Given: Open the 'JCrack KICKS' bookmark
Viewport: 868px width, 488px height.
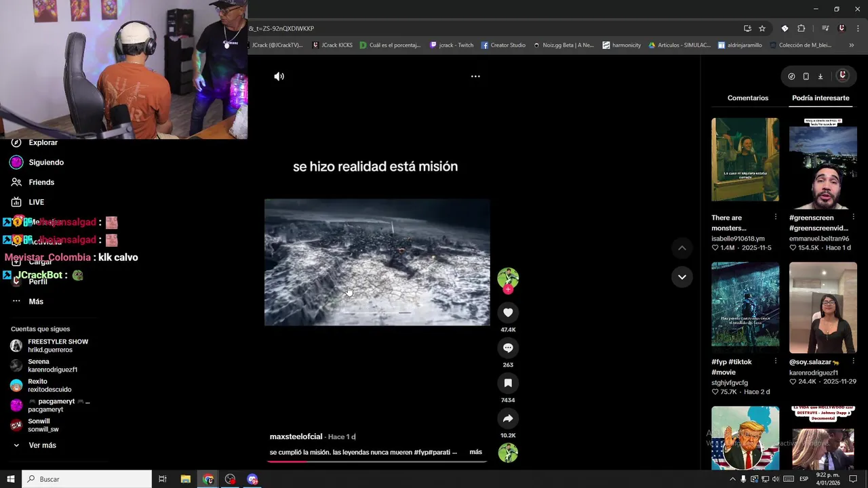Looking at the screenshot, I should coord(332,45).
